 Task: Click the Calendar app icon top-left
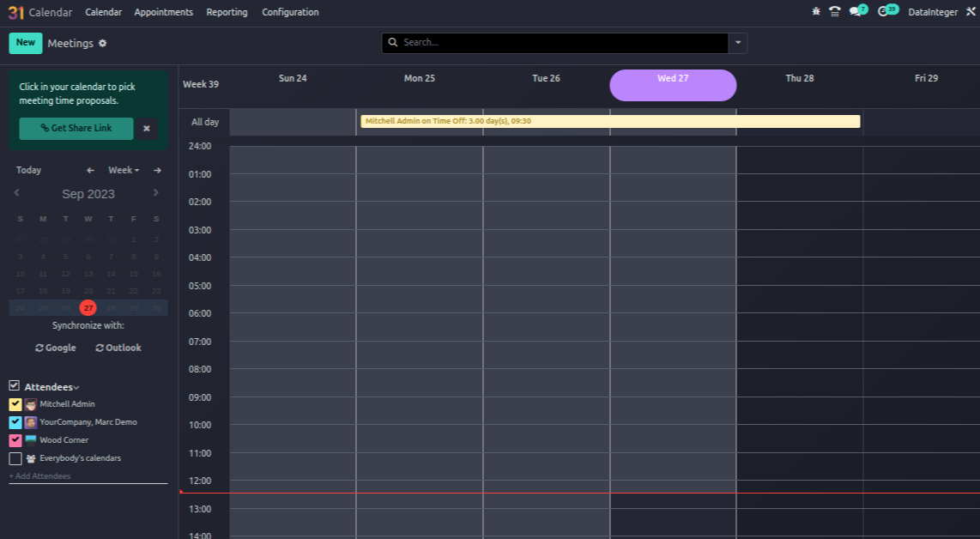pos(15,12)
